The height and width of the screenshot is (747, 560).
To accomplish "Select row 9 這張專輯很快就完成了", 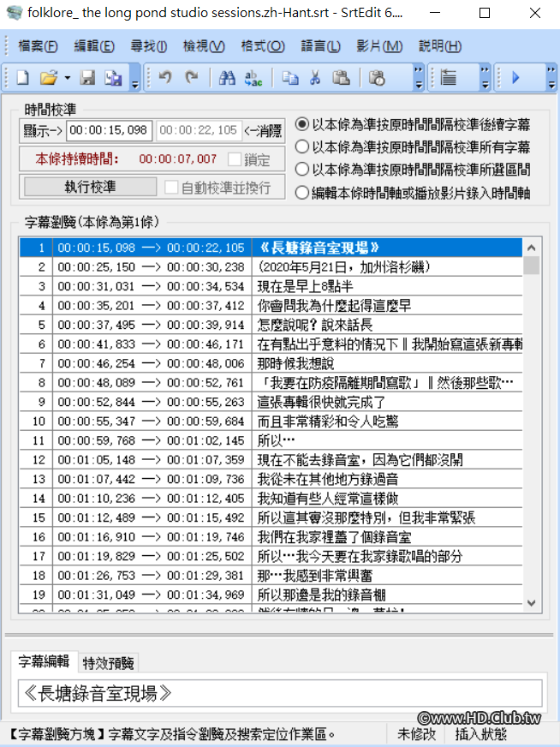I will tap(271, 402).
